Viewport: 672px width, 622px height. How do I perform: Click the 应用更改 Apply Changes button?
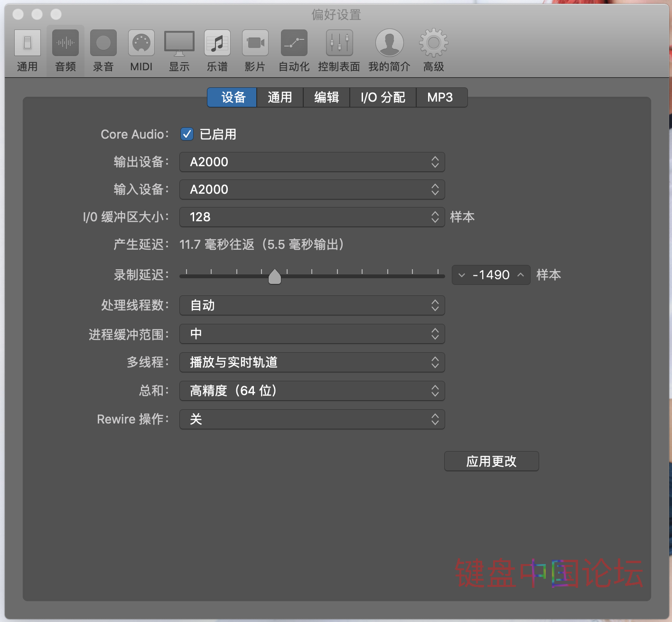coord(492,461)
